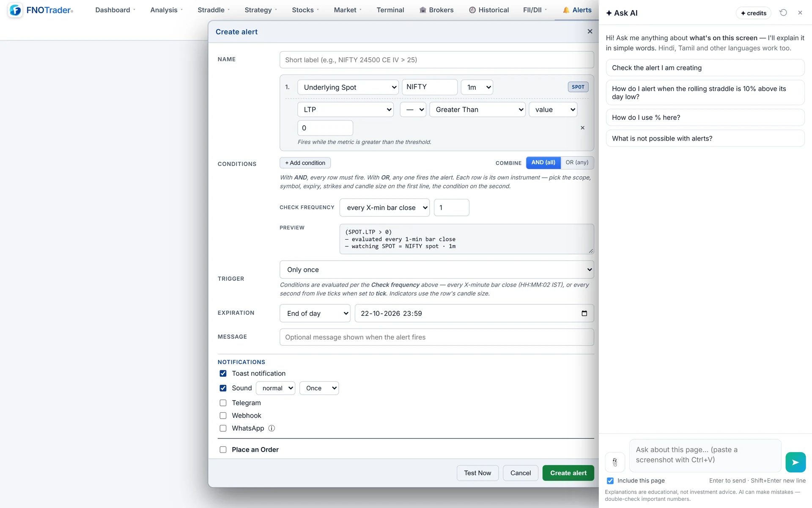812x508 pixels.
Task: Open the check frequency dropdown
Action: [384, 208]
